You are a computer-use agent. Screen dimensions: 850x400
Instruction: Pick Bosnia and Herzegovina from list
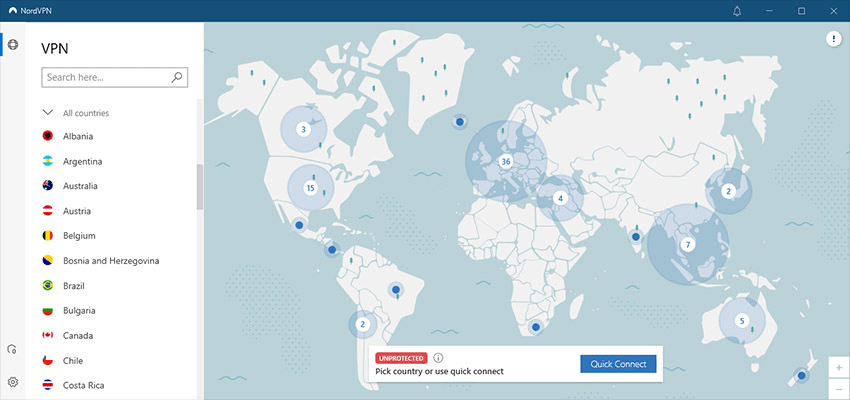tap(110, 261)
